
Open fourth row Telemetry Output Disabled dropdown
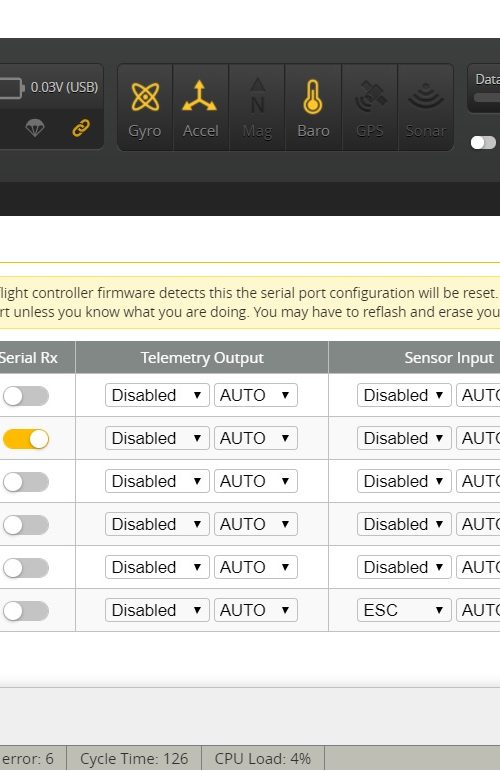(157, 524)
